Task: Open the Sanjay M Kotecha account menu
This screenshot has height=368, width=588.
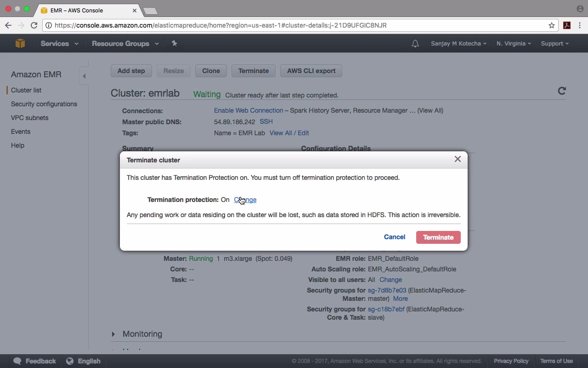Action: pyautogui.click(x=458, y=44)
